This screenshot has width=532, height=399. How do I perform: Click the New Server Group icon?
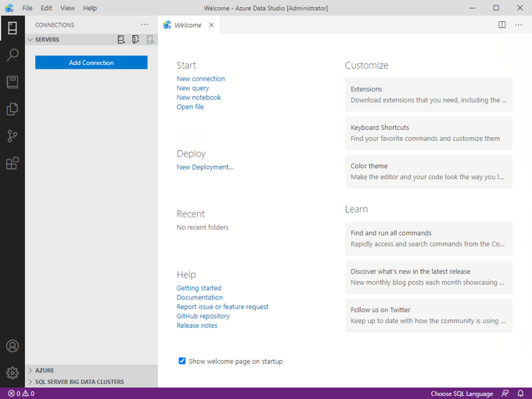pyautogui.click(x=135, y=40)
